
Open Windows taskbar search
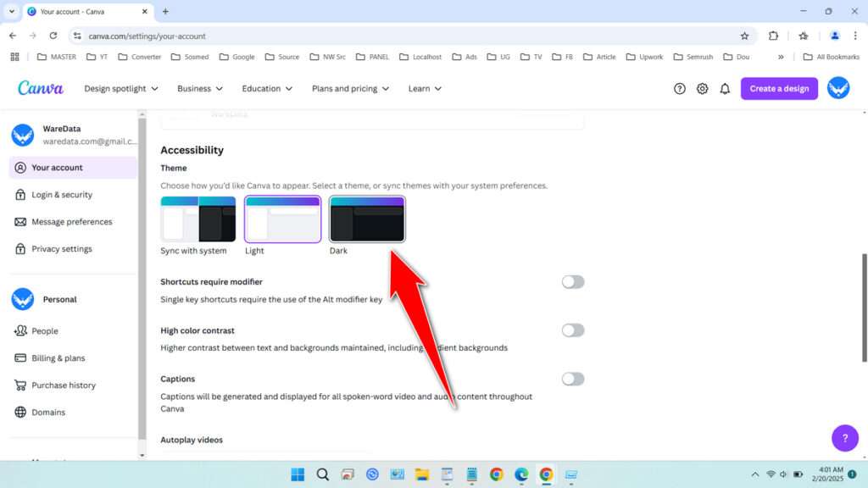pos(323,474)
